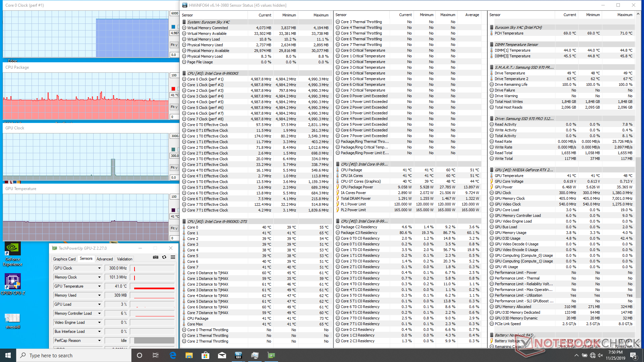Open the GPU Temperature sensor dropdown
Image resolution: width=644 pixels, height=362 pixels.
pyautogui.click(x=99, y=286)
